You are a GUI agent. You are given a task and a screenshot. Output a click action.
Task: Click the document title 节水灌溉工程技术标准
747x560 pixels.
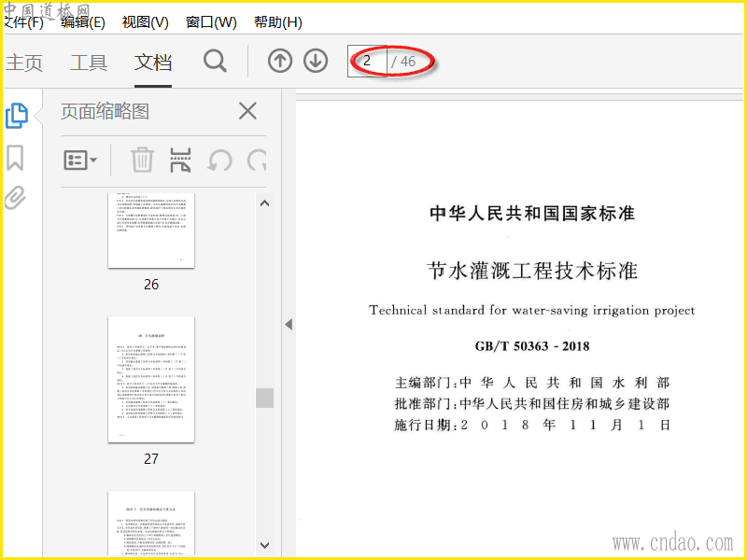point(532,271)
